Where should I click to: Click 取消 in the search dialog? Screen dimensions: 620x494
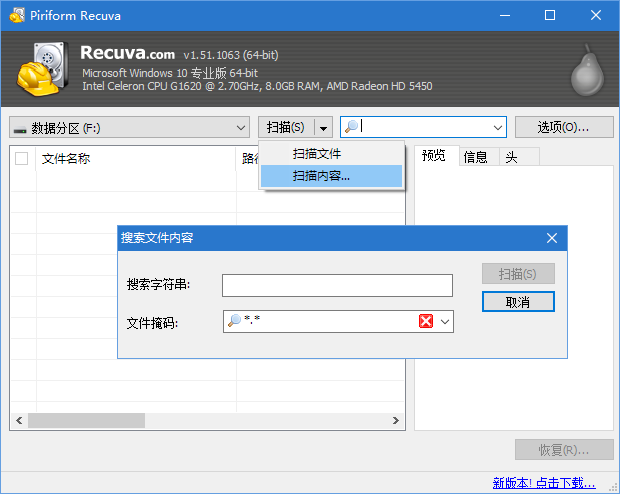click(x=518, y=302)
